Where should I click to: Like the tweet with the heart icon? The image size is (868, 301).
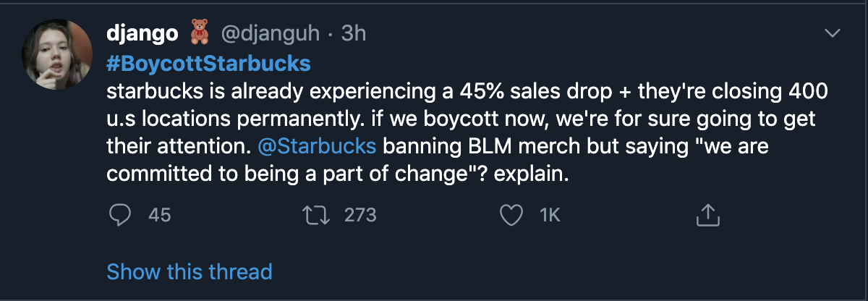pyautogui.click(x=511, y=215)
